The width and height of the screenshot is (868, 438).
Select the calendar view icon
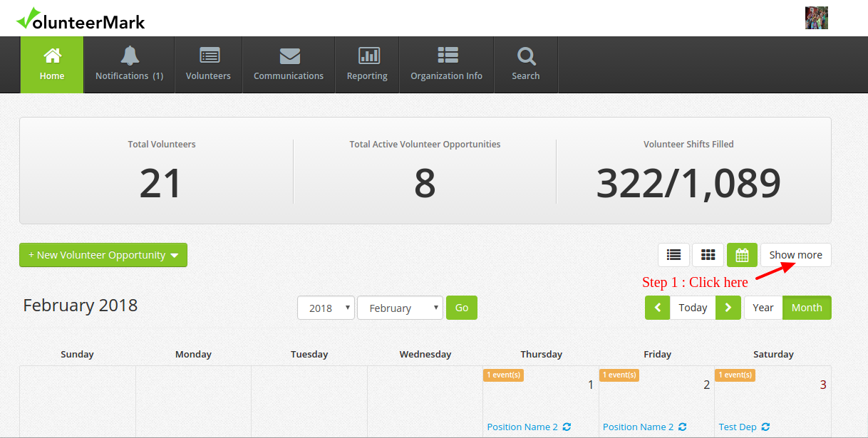pyautogui.click(x=742, y=255)
